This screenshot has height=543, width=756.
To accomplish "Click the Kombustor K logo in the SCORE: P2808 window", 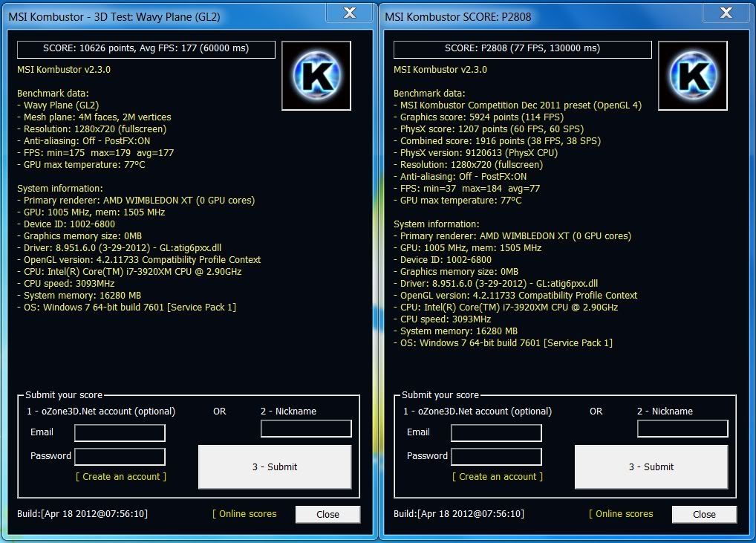I will click(x=693, y=76).
